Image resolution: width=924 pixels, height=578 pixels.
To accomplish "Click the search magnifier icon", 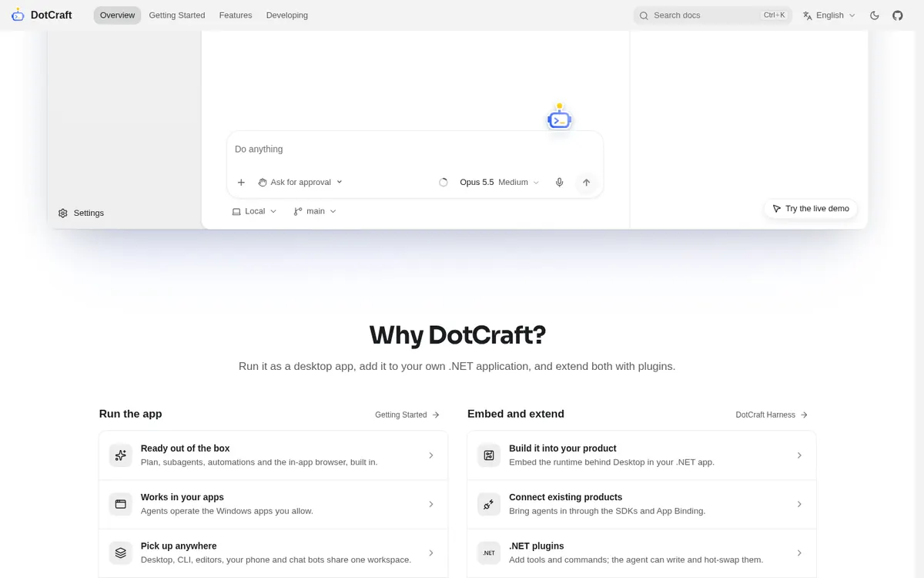I will click(644, 15).
